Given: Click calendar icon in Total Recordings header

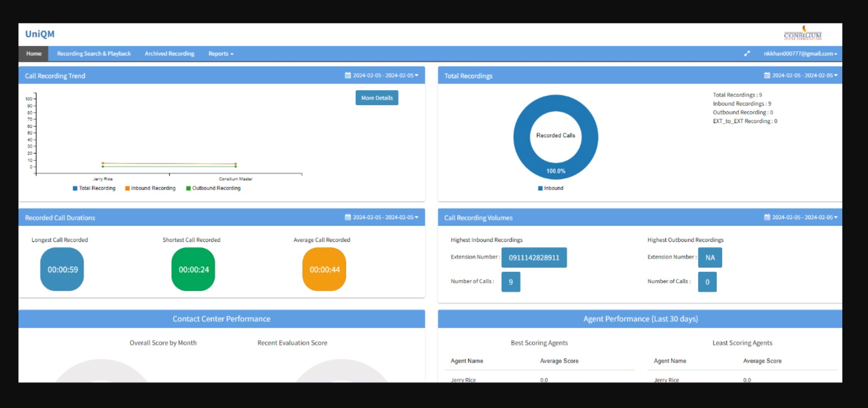Looking at the screenshot, I should [767, 75].
